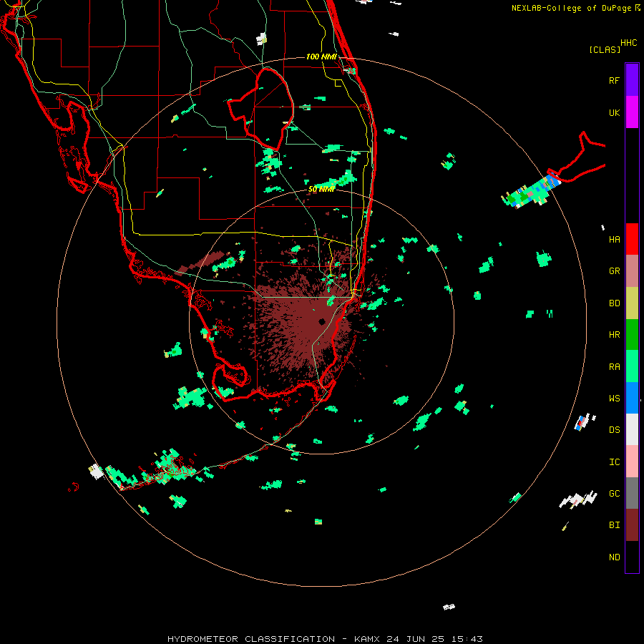Click the HR dark green legend swatch

coord(632,335)
